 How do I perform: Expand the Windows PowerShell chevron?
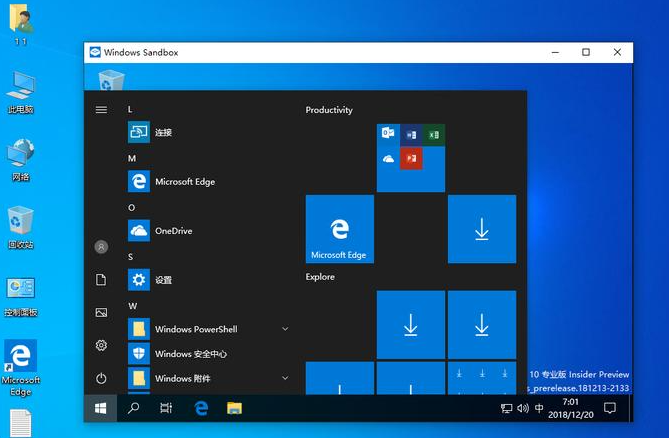pos(285,329)
